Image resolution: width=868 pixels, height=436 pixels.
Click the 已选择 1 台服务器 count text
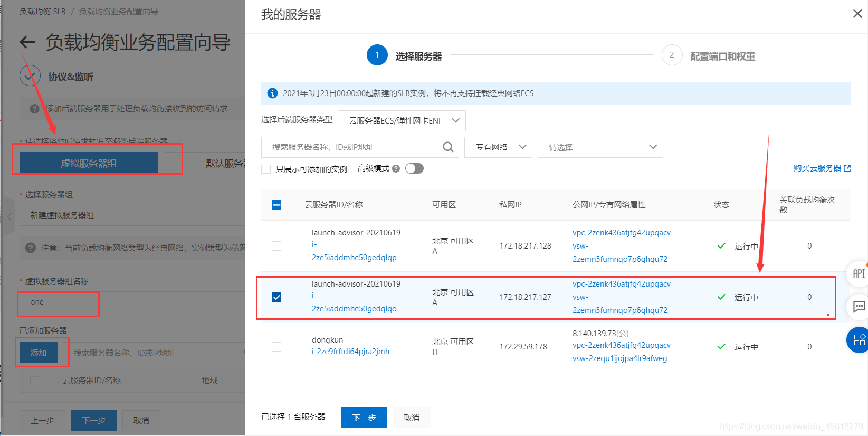[293, 417]
